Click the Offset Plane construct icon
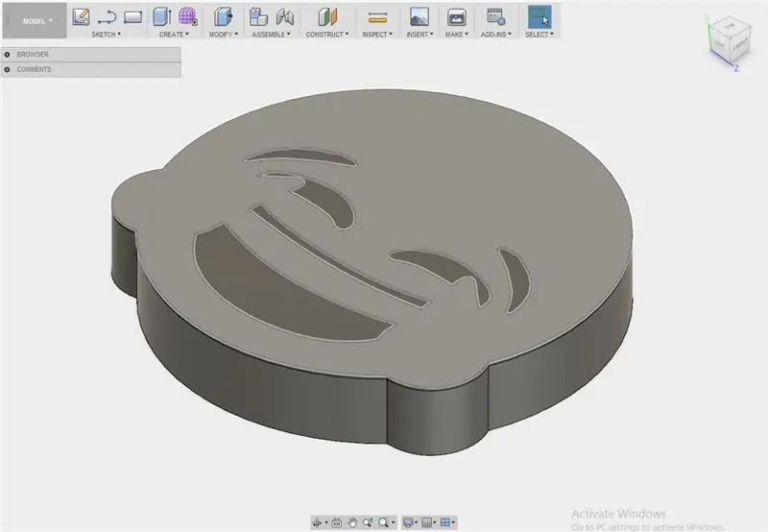Viewport: 768px width, 532px height. (327, 16)
